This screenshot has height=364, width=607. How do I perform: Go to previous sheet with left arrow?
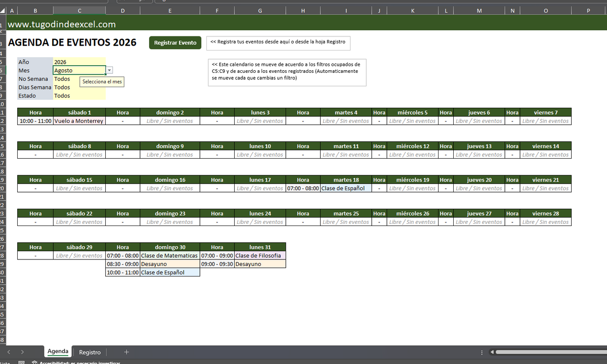(x=9, y=352)
